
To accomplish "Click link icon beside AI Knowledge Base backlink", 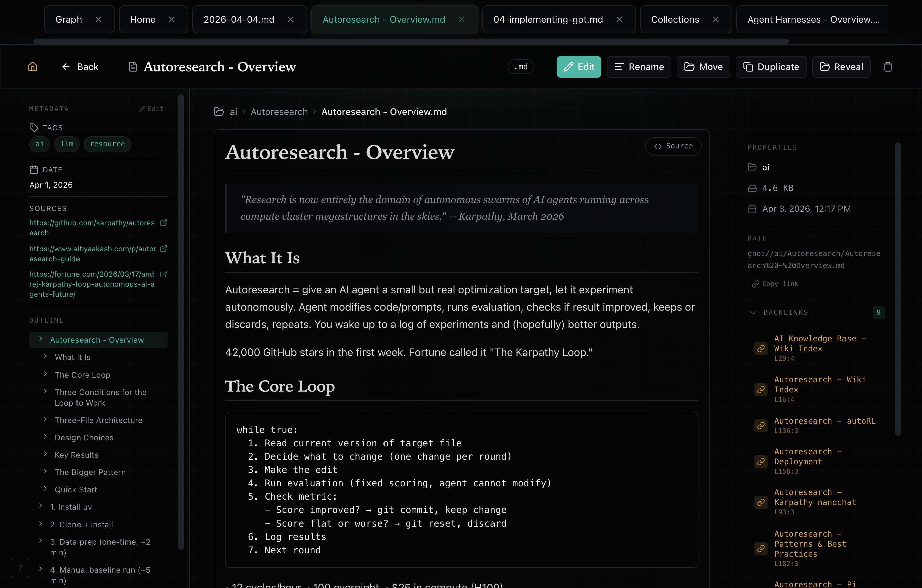I will tap(761, 349).
